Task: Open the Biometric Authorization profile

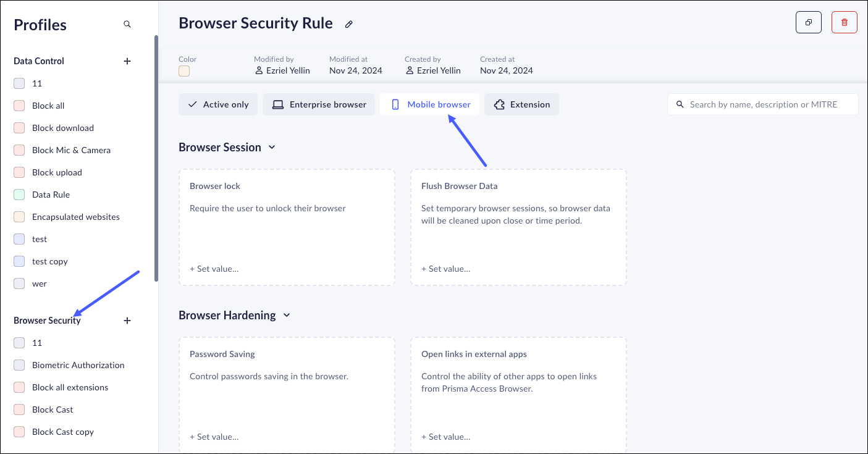Action: (78, 365)
